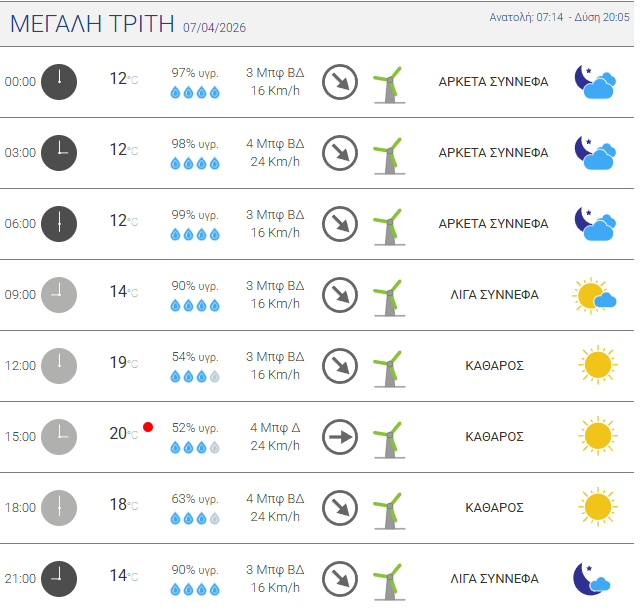
Task: Click the red max temperature dot
Action: (x=148, y=427)
